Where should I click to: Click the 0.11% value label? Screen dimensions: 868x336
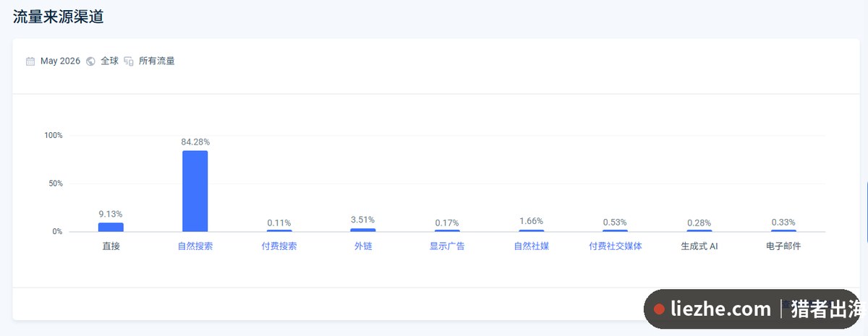tap(279, 223)
